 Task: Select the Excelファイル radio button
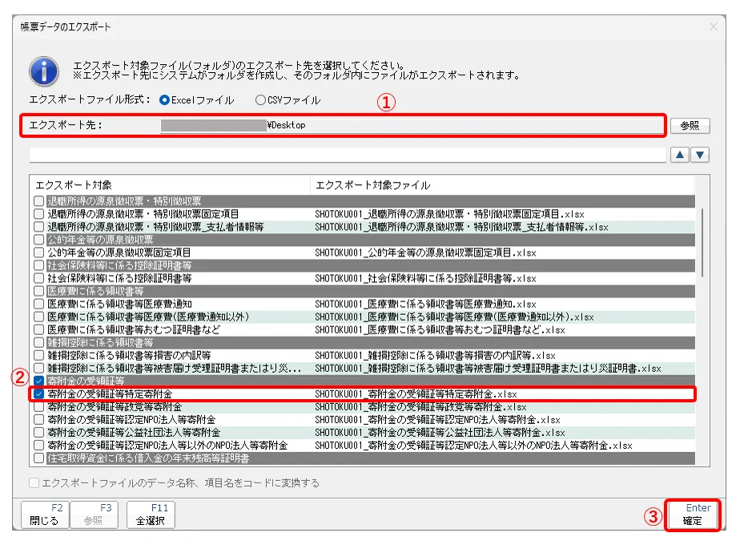pyautogui.click(x=165, y=100)
